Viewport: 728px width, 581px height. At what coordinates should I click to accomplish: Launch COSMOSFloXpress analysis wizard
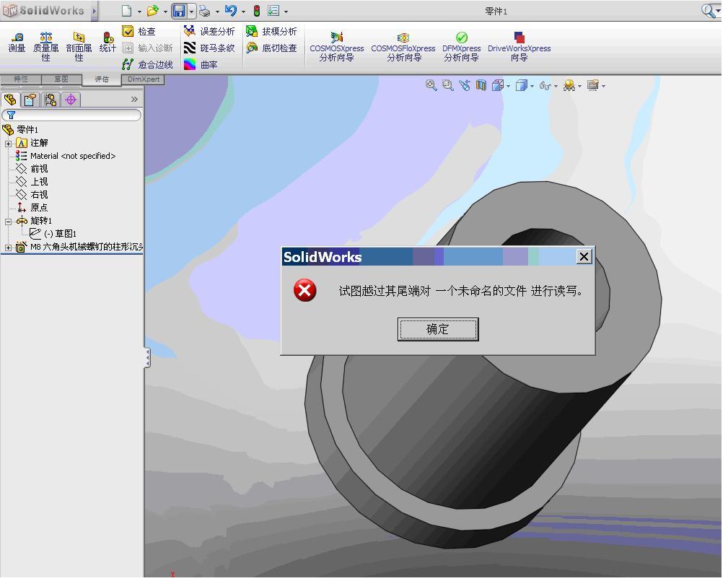[x=403, y=46]
